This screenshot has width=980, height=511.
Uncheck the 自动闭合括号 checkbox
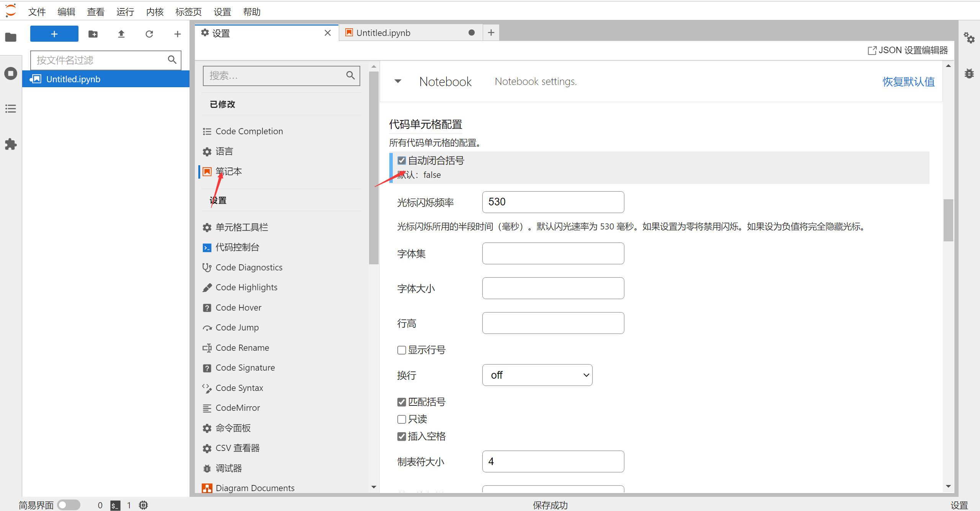[x=402, y=161]
